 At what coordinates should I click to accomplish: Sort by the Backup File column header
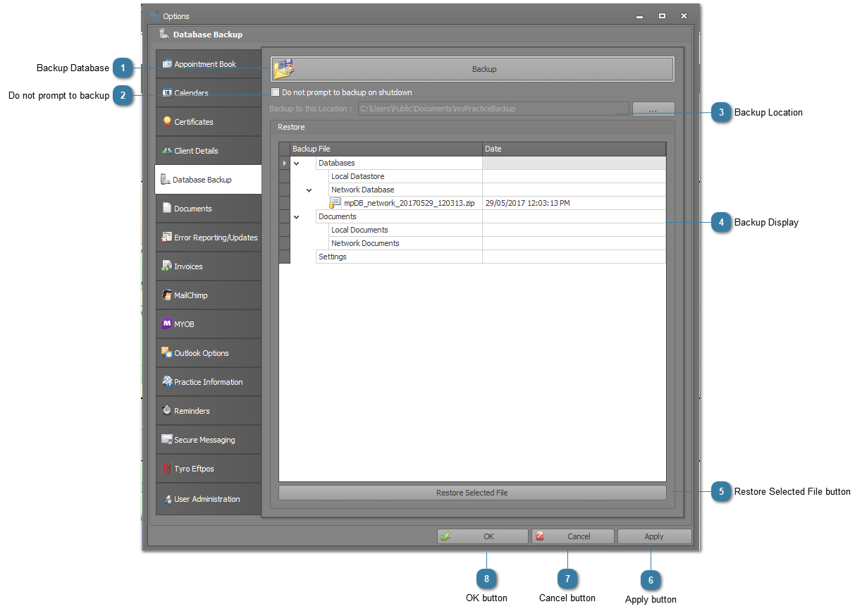pos(386,149)
